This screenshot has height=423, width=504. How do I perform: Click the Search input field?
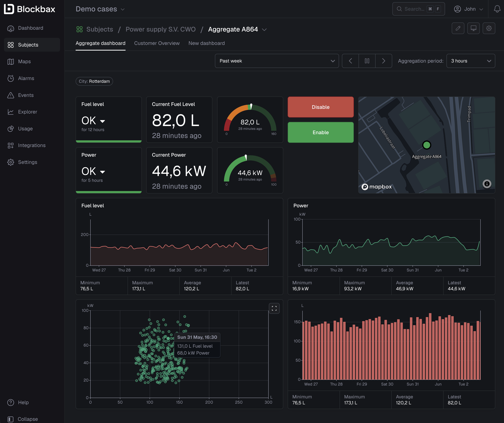tap(418, 9)
